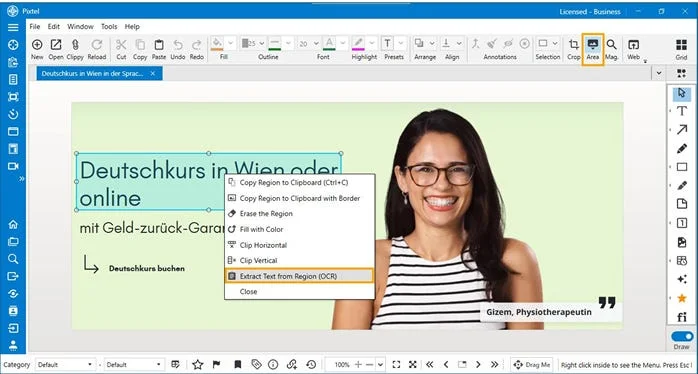Select the Crop tool

pos(573,49)
